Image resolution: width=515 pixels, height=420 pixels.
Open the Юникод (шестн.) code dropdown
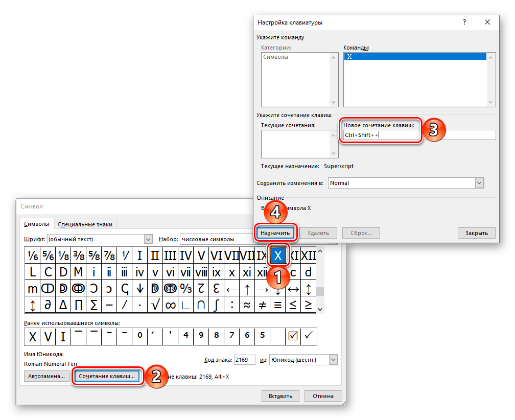pos(333,360)
